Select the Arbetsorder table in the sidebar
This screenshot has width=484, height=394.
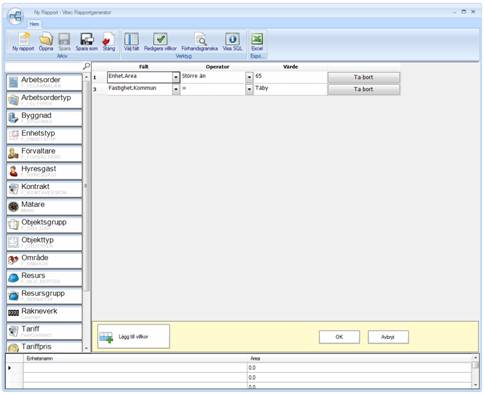[44, 82]
